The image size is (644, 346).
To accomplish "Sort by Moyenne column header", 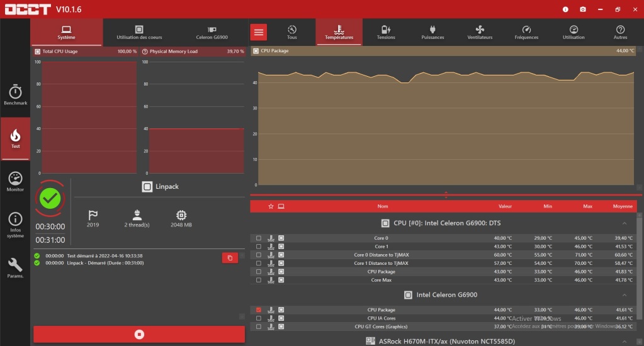I will [x=623, y=206].
